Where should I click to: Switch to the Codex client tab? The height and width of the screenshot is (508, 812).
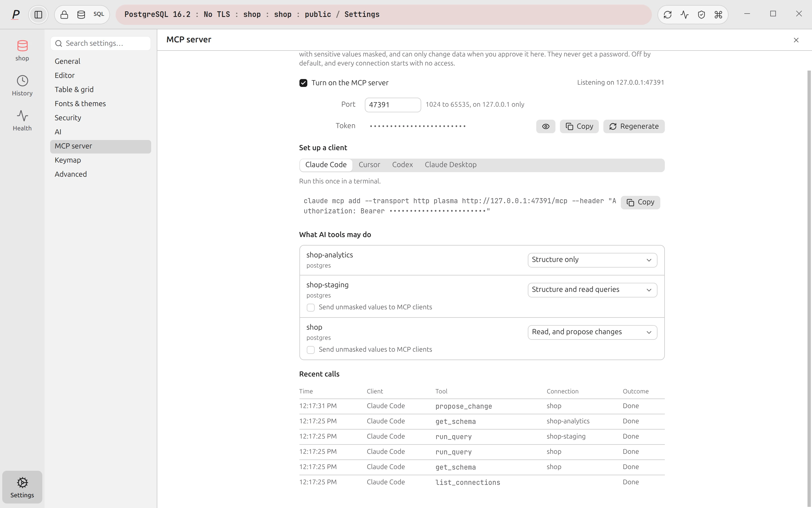click(x=402, y=165)
